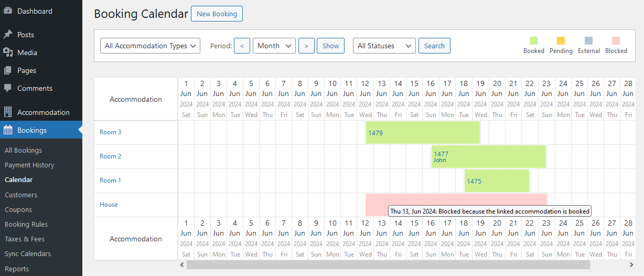This screenshot has width=644, height=276.
Task: Open Media menu item
Action: (x=41, y=52)
